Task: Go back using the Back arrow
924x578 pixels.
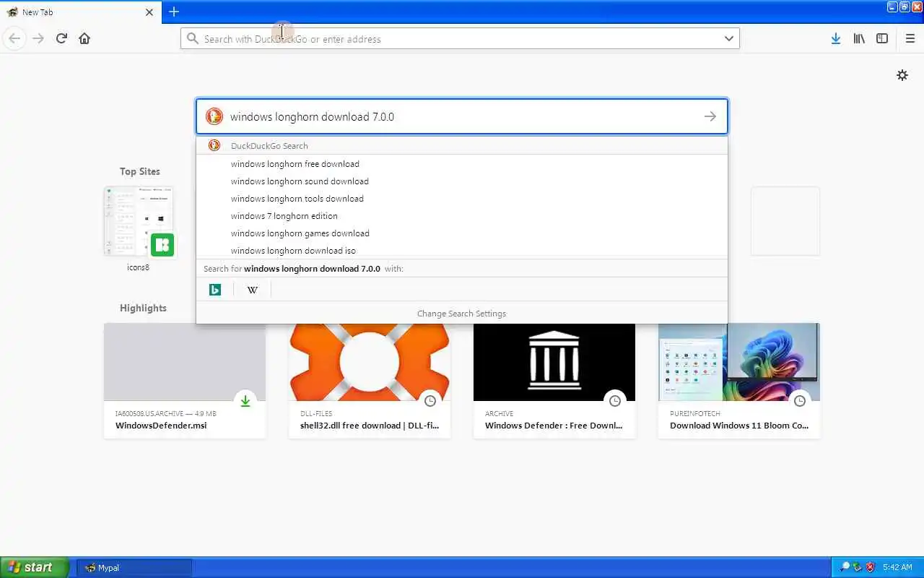Action: [14, 38]
